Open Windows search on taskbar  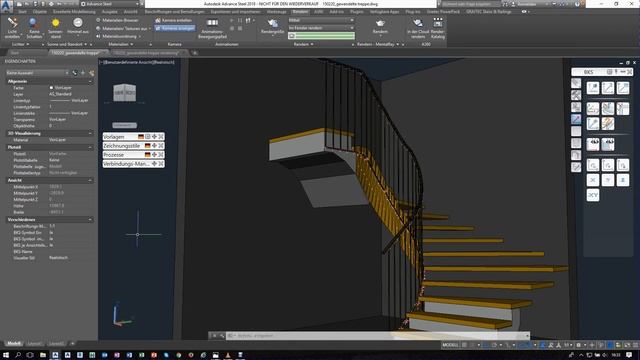[x=18, y=355]
